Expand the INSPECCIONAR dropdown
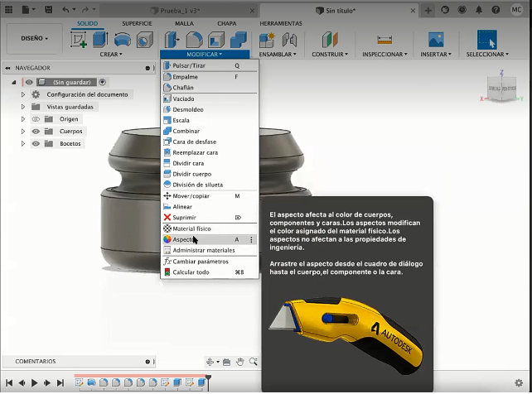This screenshot has width=532, height=394. (384, 54)
